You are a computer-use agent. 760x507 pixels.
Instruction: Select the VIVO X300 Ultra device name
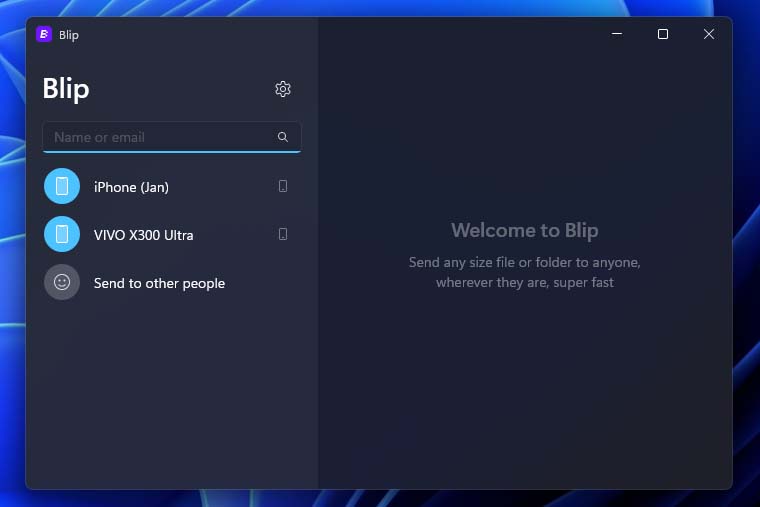[x=143, y=235]
